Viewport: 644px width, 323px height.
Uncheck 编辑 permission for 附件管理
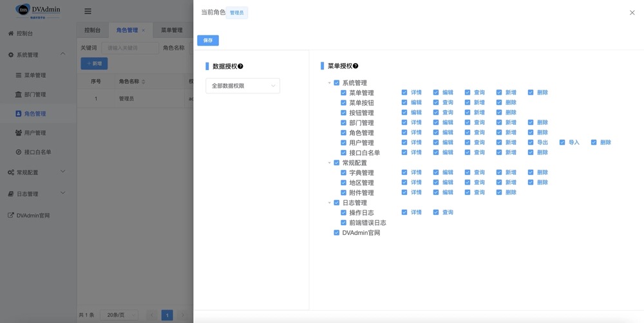pyautogui.click(x=436, y=192)
